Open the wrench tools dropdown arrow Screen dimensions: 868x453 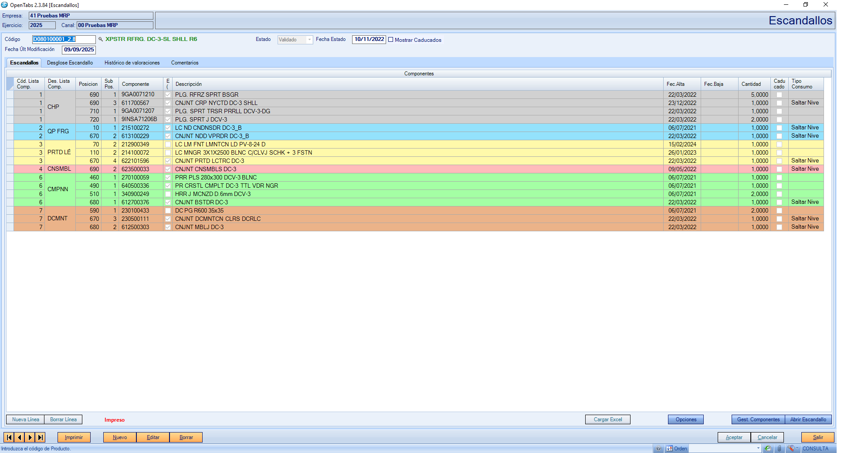tap(797, 448)
